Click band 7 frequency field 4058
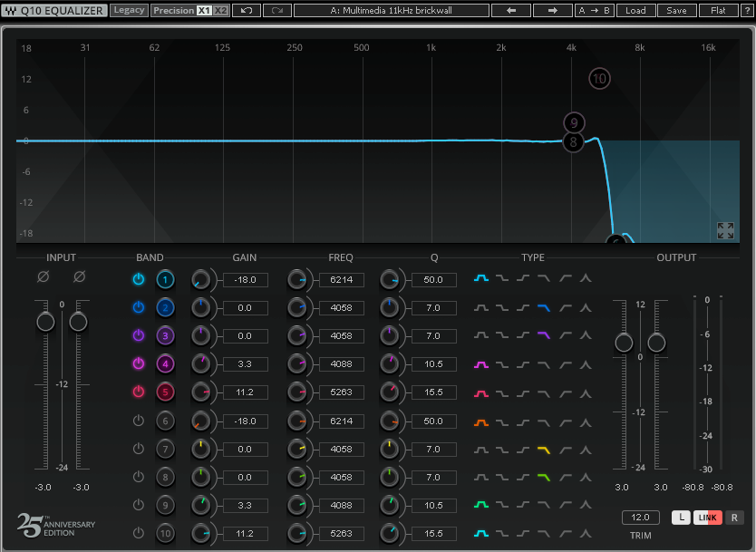The width and height of the screenshot is (756, 552). (342, 449)
